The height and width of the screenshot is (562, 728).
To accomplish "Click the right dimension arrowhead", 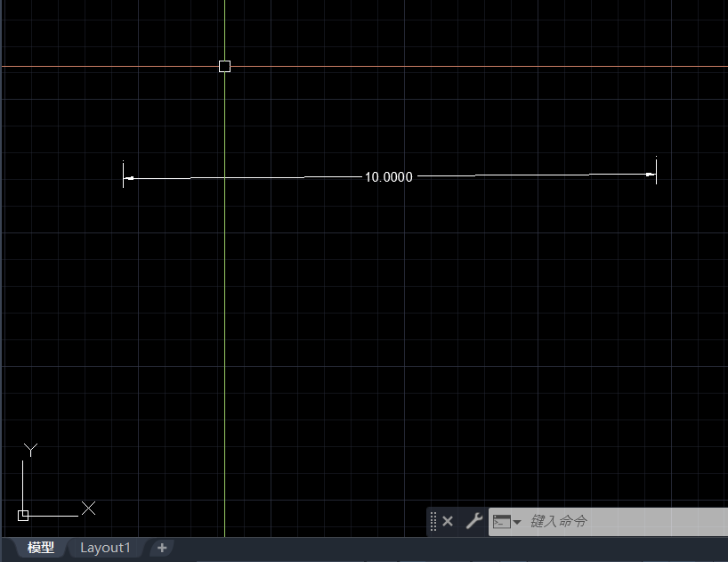I will [x=651, y=175].
